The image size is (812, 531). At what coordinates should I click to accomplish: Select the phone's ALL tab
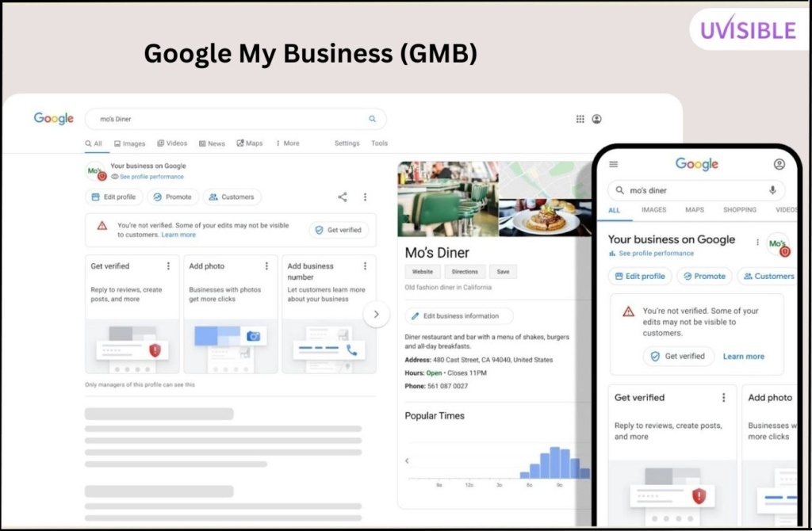pyautogui.click(x=615, y=210)
